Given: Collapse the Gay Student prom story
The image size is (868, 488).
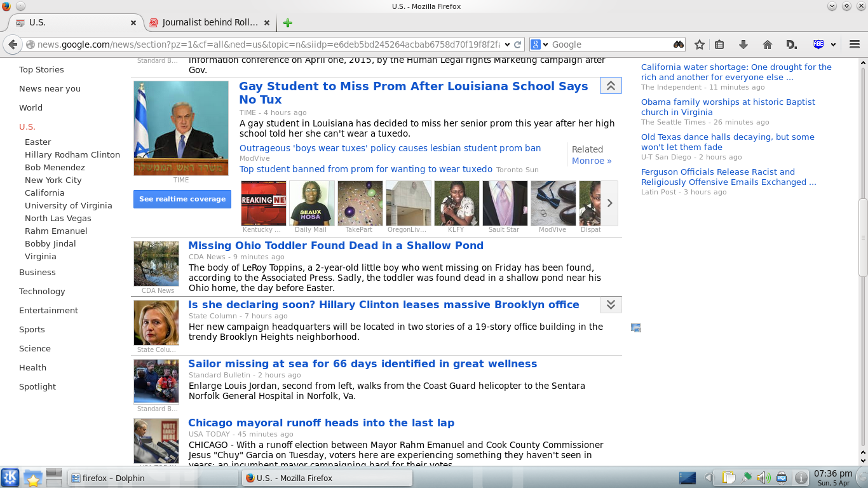Looking at the screenshot, I should (x=611, y=86).
